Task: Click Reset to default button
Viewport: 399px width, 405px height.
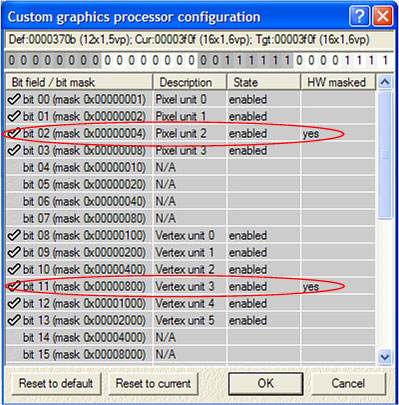Action: click(x=56, y=383)
